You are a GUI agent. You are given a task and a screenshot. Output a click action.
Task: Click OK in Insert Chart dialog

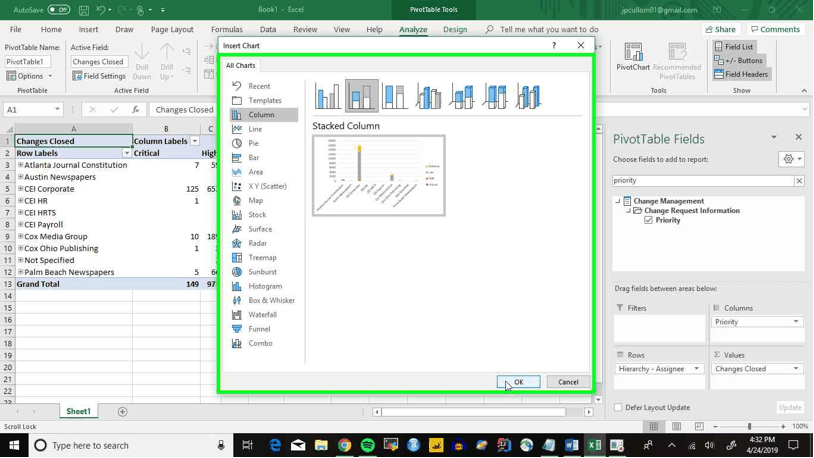pos(519,382)
